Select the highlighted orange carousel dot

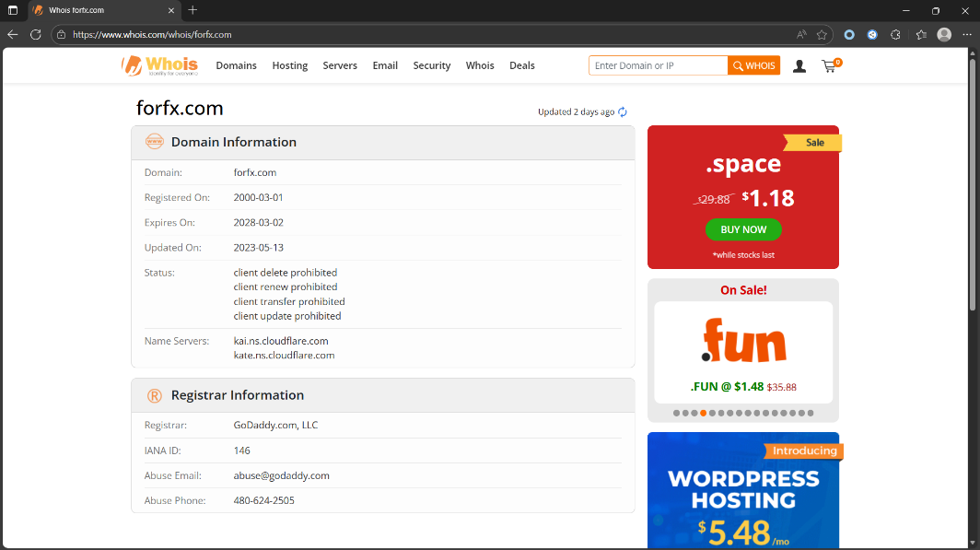coord(704,413)
